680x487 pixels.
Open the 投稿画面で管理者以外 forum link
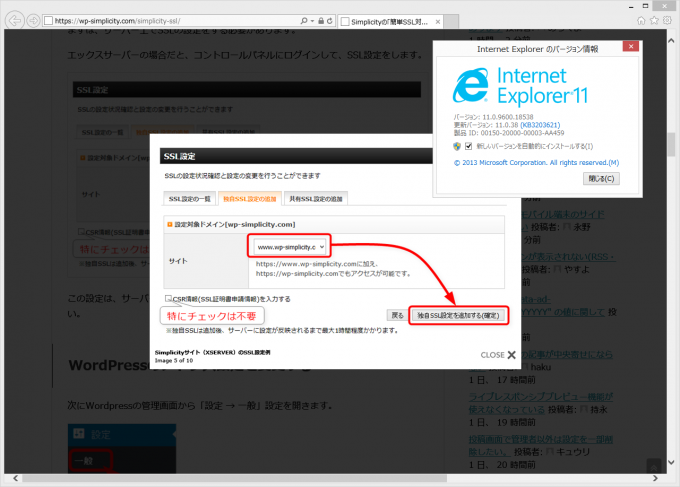tap(540, 445)
